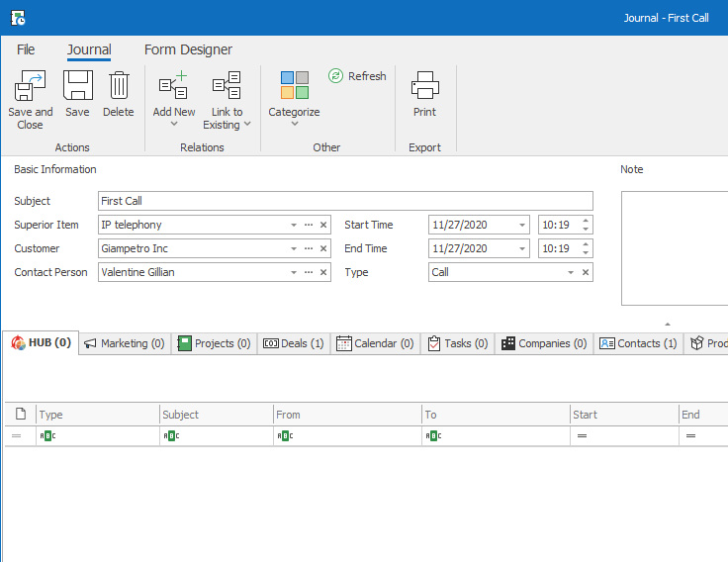Click the Calendar tab icon

pyautogui.click(x=344, y=343)
